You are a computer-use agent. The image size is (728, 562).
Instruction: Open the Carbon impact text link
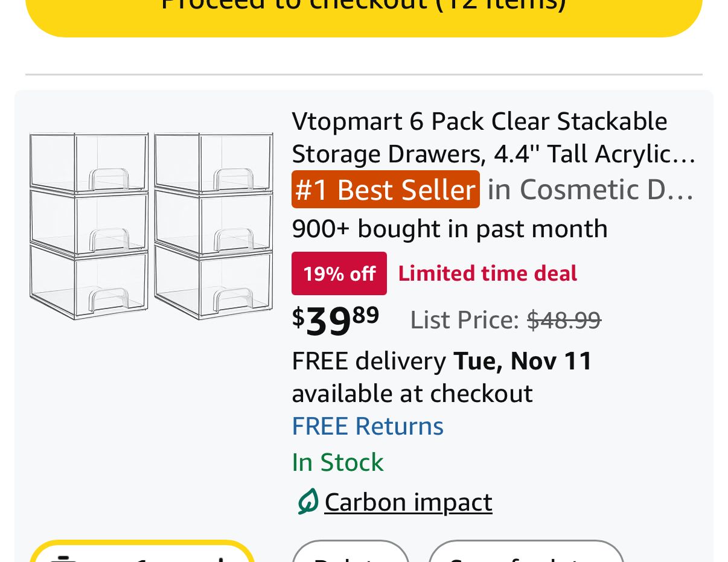coord(408,502)
